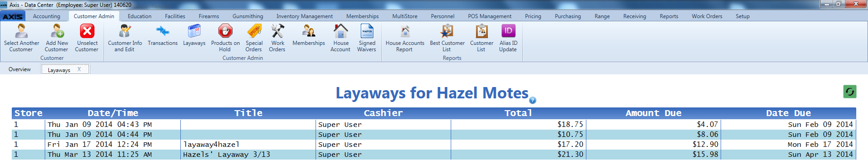Click the blue help icon beside title
The image size is (868, 165).
coord(533,100)
